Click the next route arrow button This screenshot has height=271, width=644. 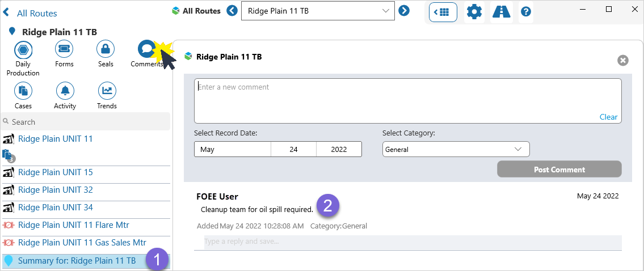tap(404, 11)
